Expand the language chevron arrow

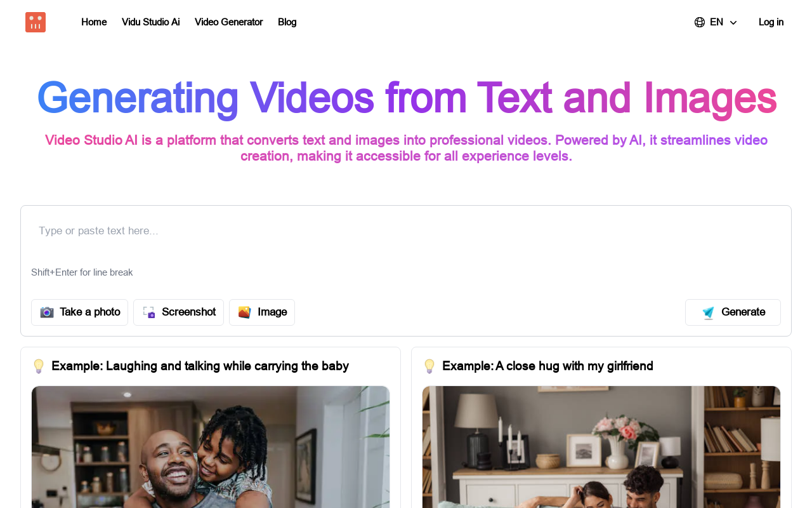pyautogui.click(x=733, y=23)
